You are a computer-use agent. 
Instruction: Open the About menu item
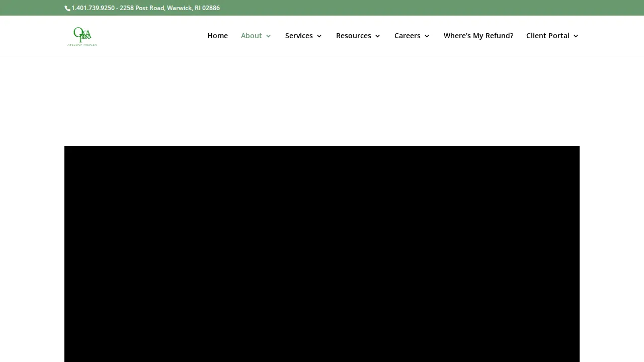click(251, 36)
